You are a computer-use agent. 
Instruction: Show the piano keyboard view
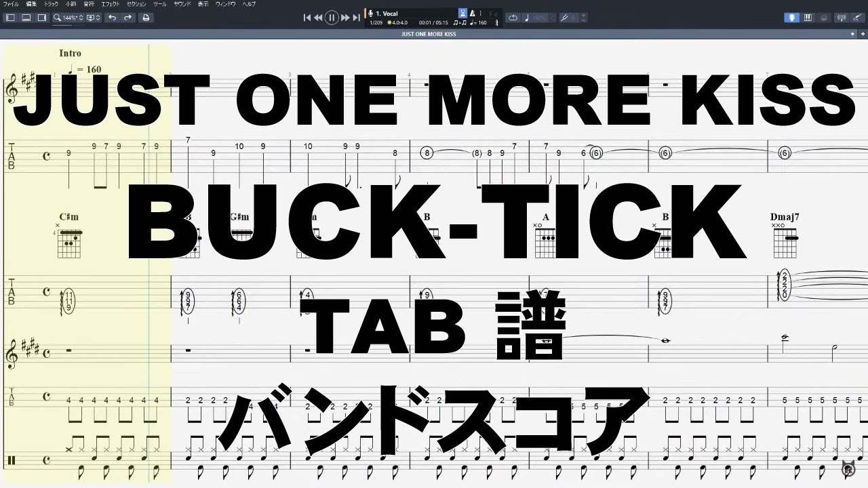tap(808, 18)
